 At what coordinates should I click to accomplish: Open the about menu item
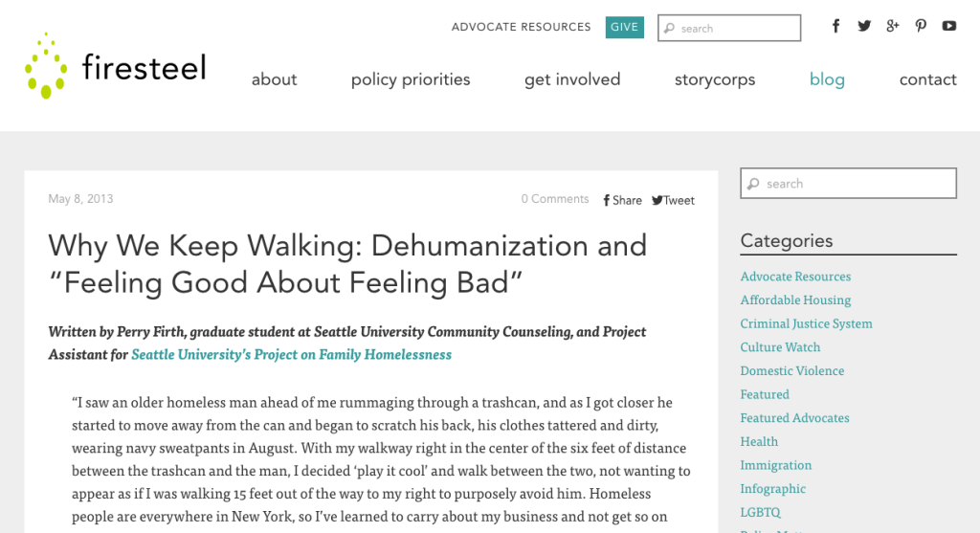click(274, 79)
